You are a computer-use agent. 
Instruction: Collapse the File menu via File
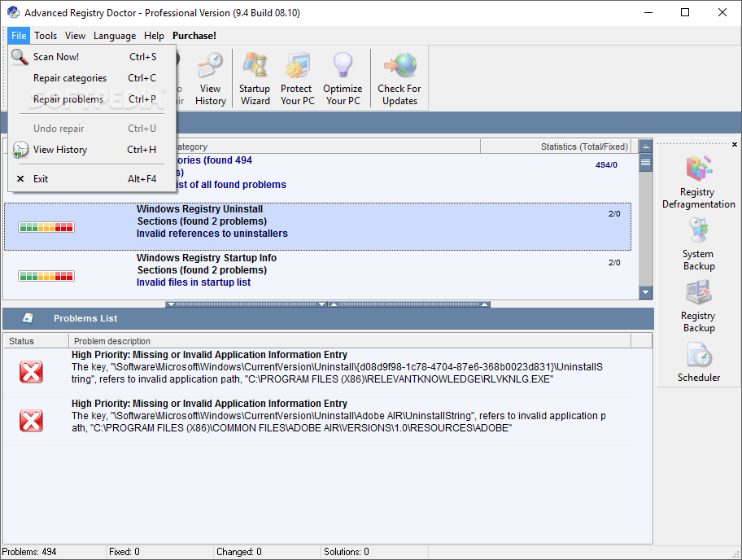[19, 36]
